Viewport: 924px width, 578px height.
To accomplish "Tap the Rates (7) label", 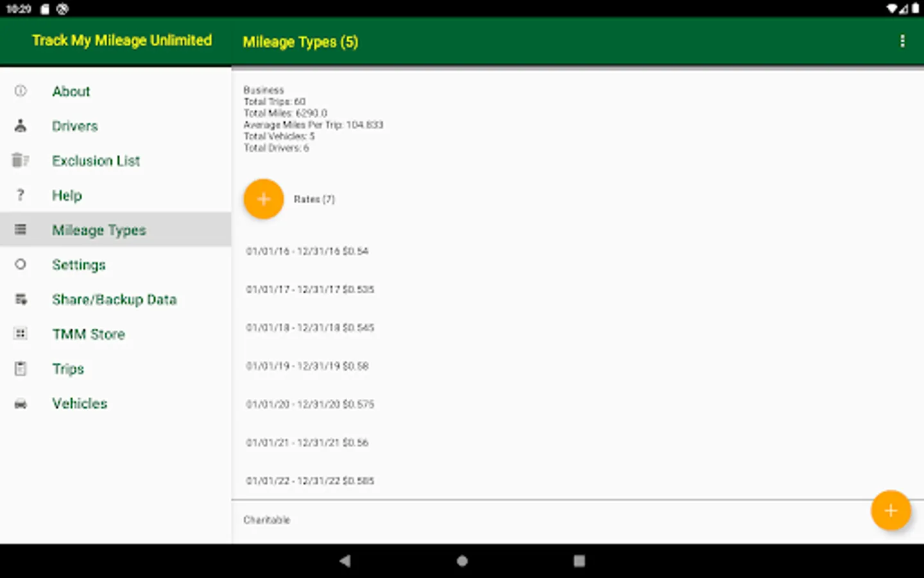I will [314, 199].
